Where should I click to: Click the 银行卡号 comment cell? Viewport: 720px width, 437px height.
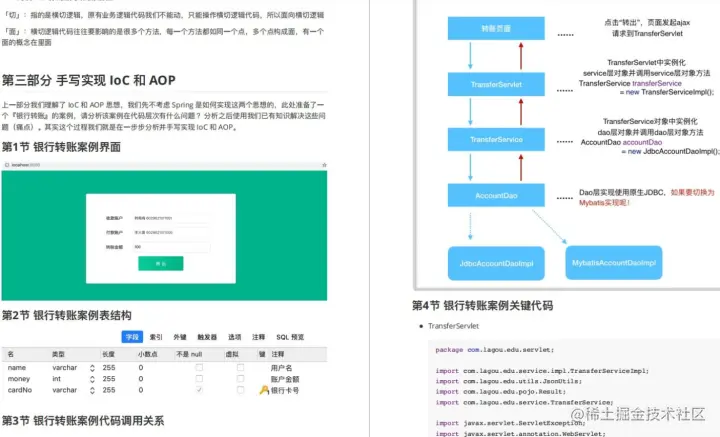click(285, 391)
